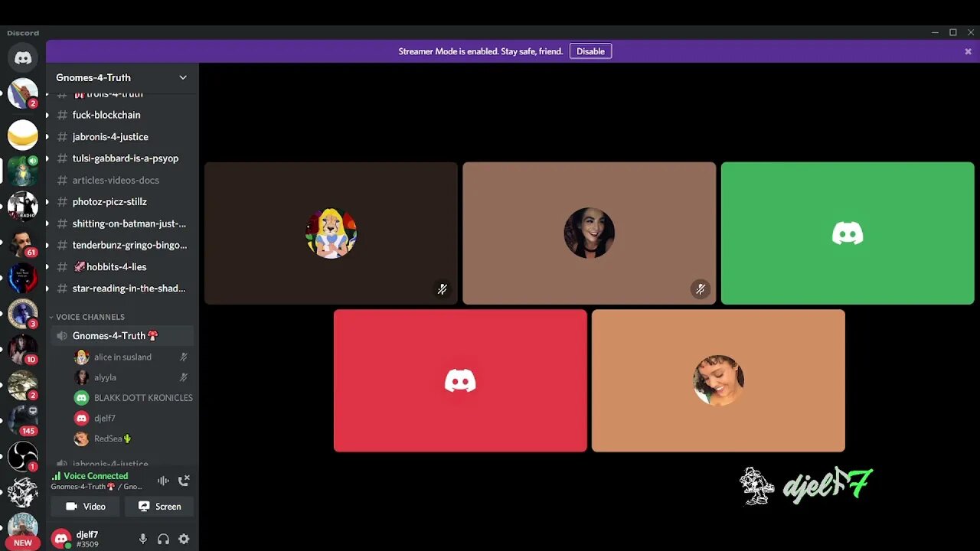
Task: Toggle microphone mute in user panel
Action: [142, 539]
